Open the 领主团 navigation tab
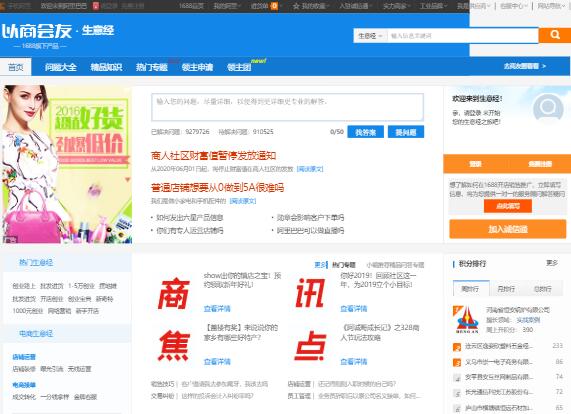The width and height of the screenshot is (571, 414). (x=239, y=67)
